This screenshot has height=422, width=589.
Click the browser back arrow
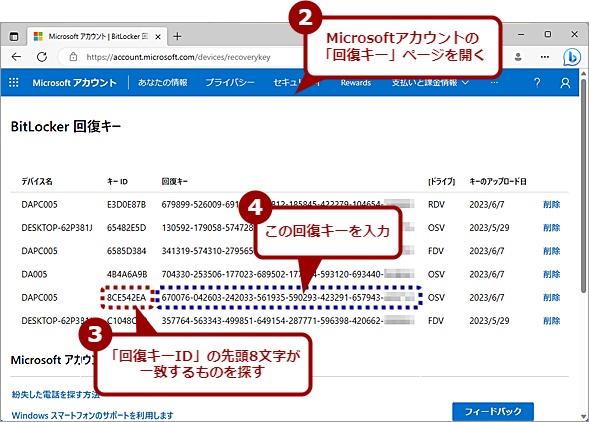[x=16, y=57]
